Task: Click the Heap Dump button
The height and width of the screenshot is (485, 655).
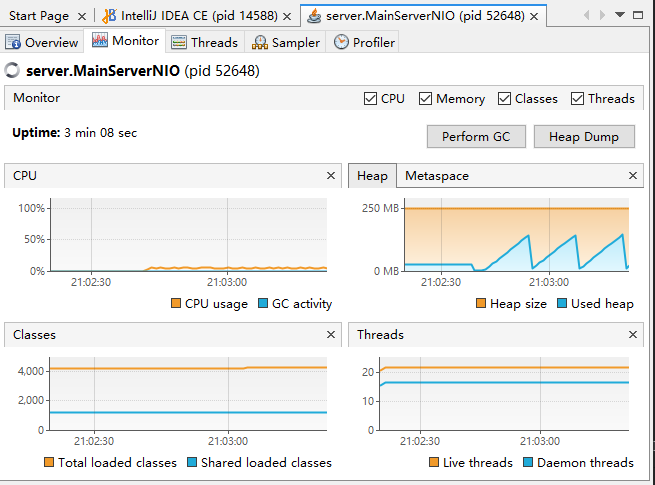Action: coord(584,137)
